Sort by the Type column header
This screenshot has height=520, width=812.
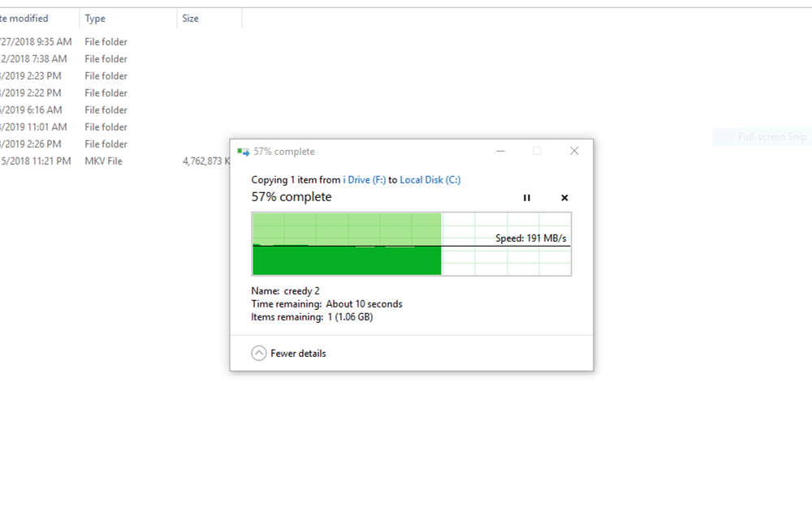(x=128, y=18)
